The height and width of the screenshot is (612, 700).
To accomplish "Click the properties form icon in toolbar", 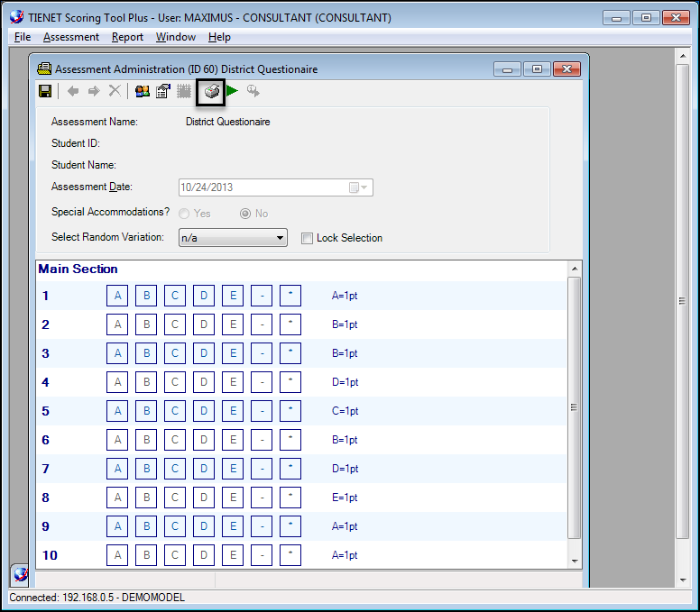I will [163, 91].
